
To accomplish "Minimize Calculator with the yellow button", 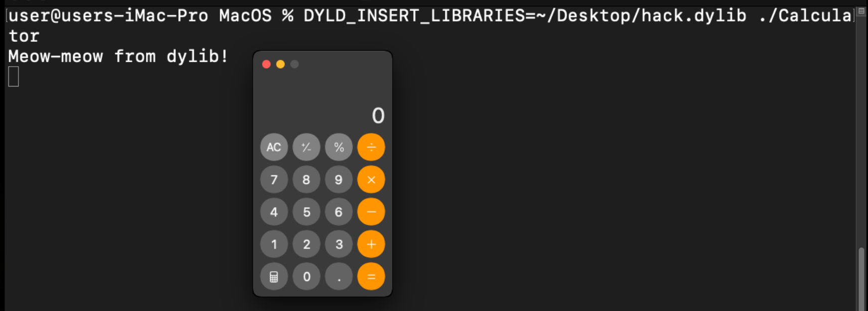I will [281, 64].
